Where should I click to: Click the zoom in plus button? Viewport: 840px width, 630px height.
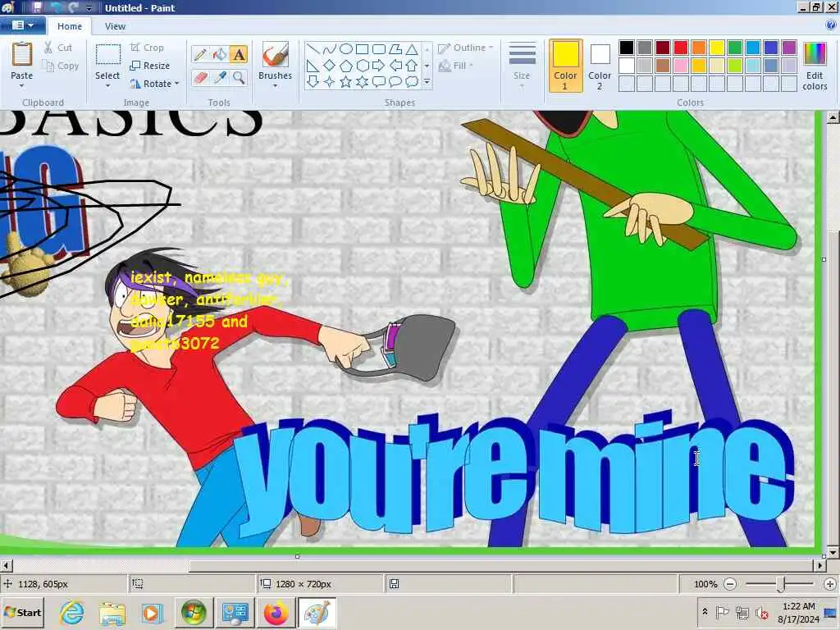(x=830, y=584)
